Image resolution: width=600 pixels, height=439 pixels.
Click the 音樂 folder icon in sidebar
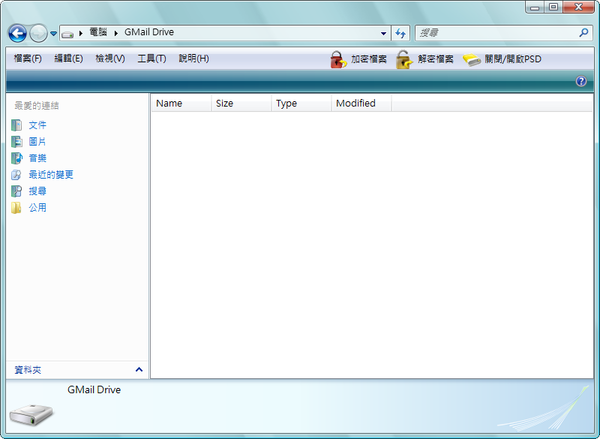point(16,158)
